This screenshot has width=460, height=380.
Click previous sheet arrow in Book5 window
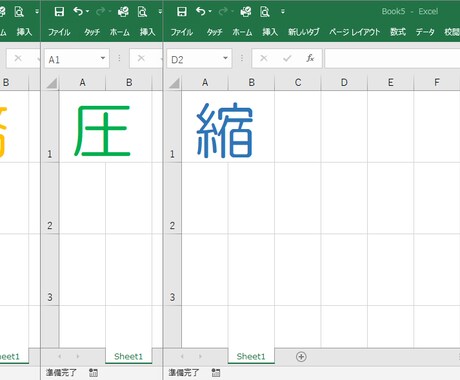click(182, 356)
